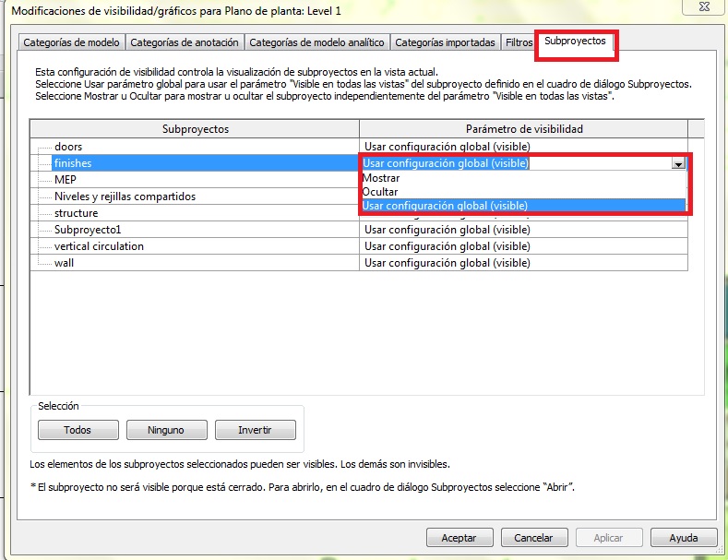Collapse the finishes visibility dropdown arrow
Viewport: 728px width, 560px height.
(678, 163)
